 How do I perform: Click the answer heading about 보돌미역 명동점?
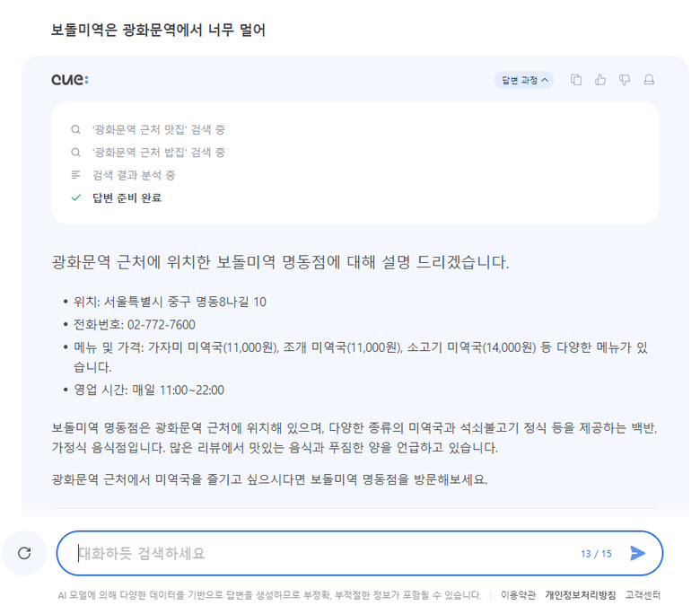coord(280,262)
